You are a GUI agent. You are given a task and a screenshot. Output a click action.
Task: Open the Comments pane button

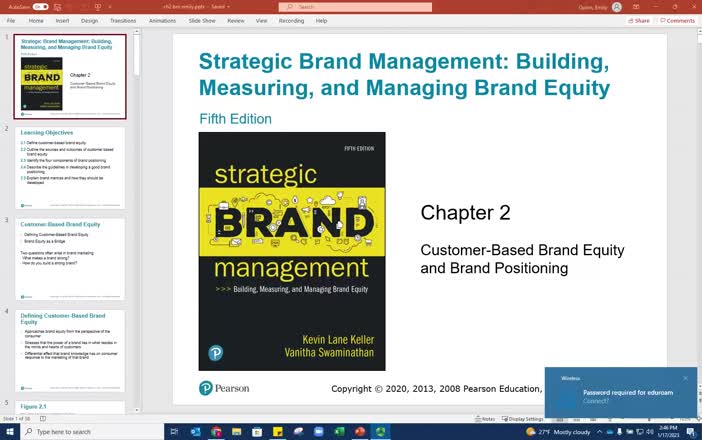[676, 20]
